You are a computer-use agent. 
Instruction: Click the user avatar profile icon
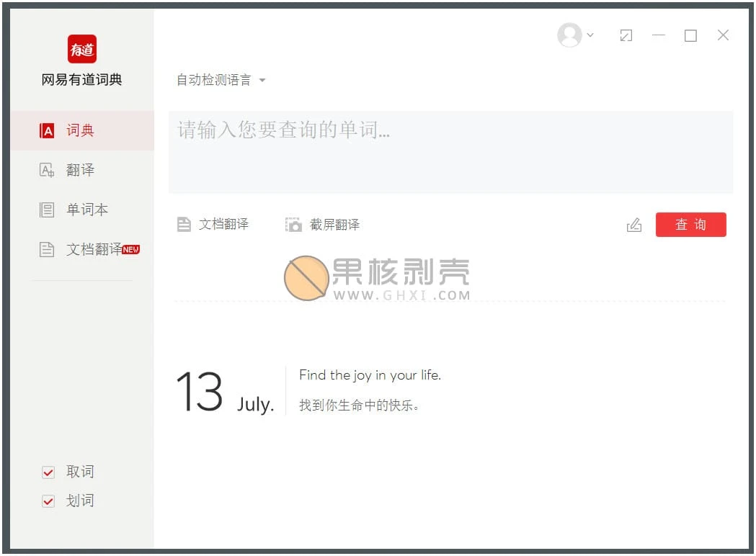(x=569, y=35)
